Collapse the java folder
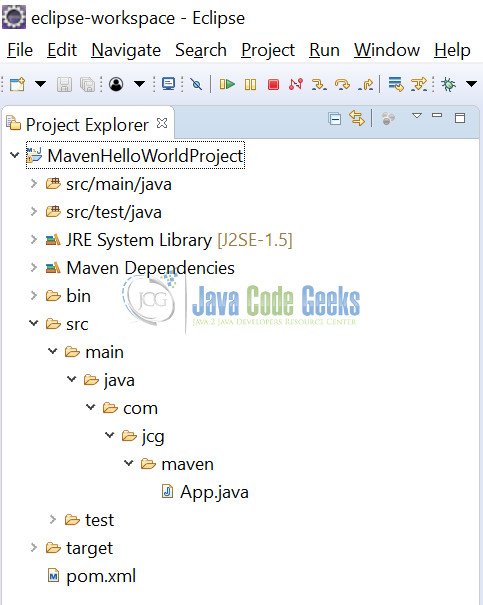 coord(72,379)
